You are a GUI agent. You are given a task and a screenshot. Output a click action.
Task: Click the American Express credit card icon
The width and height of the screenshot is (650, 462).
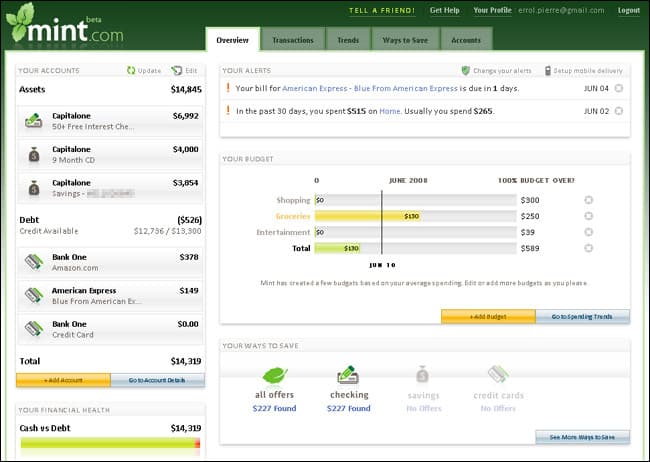34,295
